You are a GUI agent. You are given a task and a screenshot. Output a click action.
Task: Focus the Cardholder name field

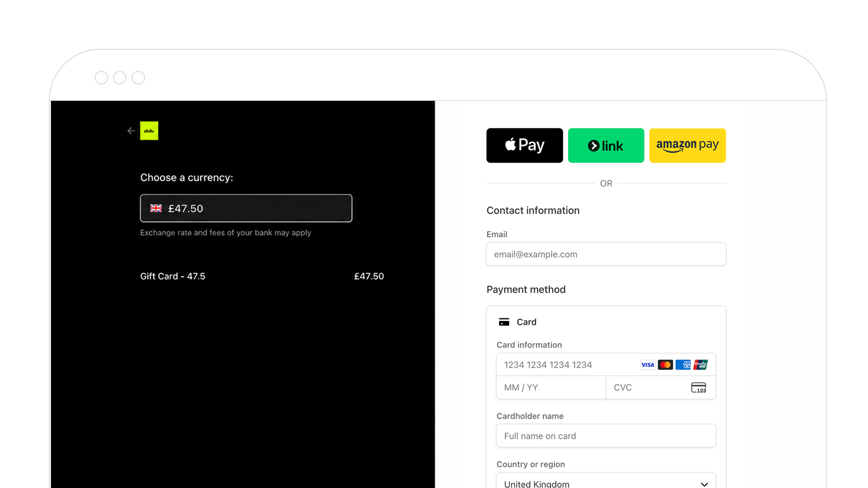pyautogui.click(x=606, y=436)
